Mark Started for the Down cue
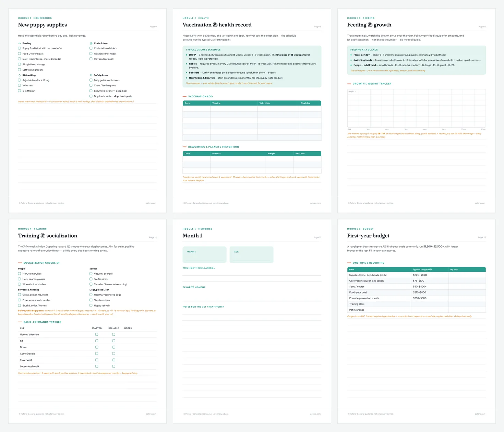 click(x=97, y=347)
